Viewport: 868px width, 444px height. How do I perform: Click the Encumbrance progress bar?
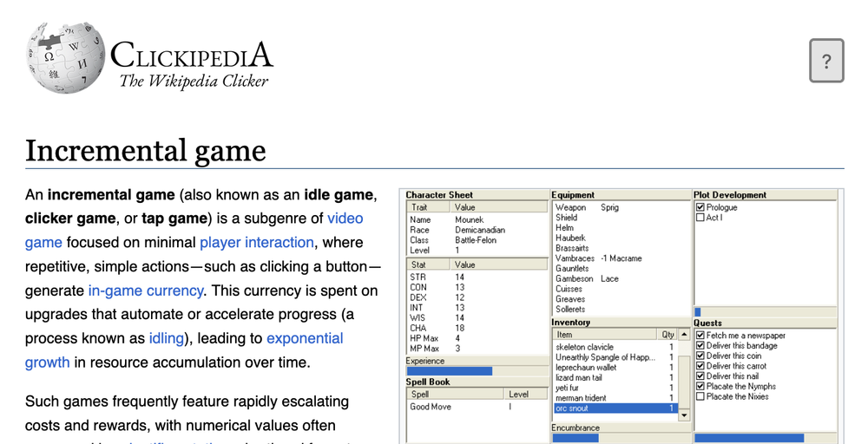coord(621,438)
